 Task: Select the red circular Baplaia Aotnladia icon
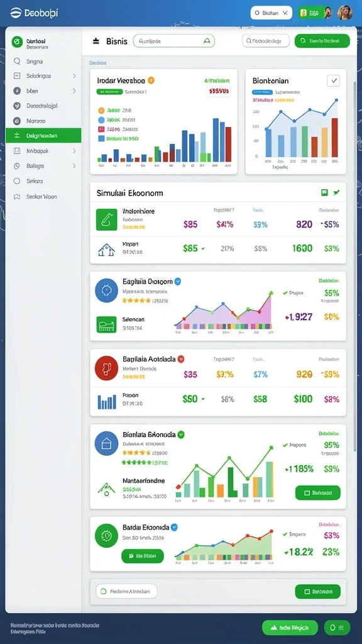(106, 367)
